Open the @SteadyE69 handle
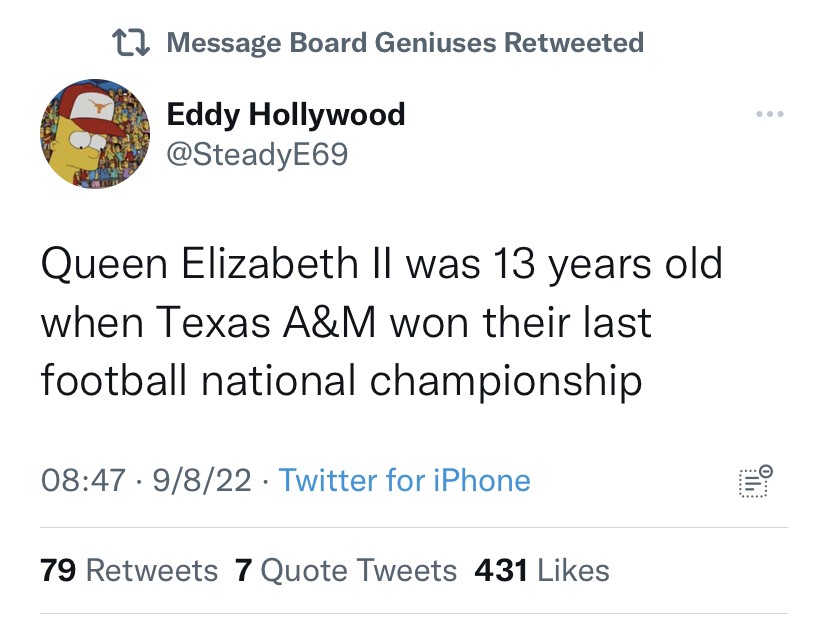The width and height of the screenshot is (828, 618). 256,154
